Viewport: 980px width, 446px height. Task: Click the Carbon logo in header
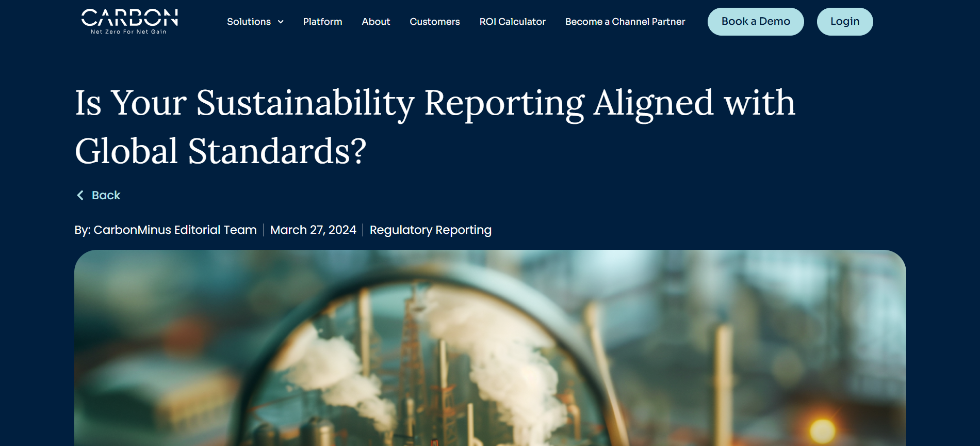tap(129, 22)
